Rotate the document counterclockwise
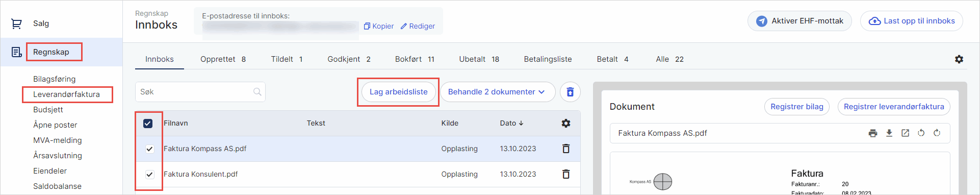This screenshot has width=980, height=195. 921,133
